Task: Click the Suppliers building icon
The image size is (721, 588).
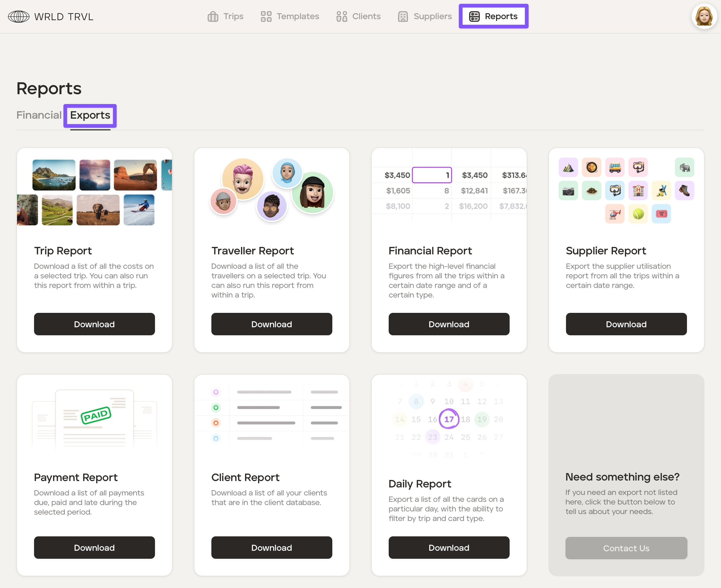Action: tap(402, 16)
